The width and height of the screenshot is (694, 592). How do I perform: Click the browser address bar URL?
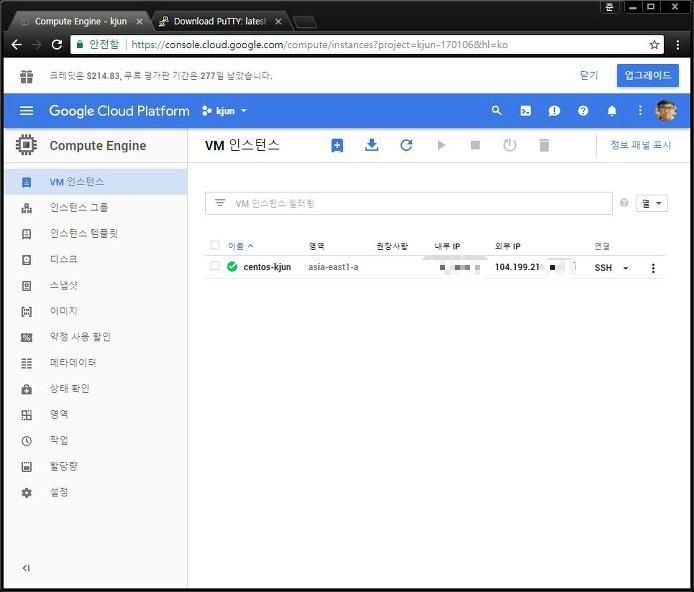[x=320, y=45]
